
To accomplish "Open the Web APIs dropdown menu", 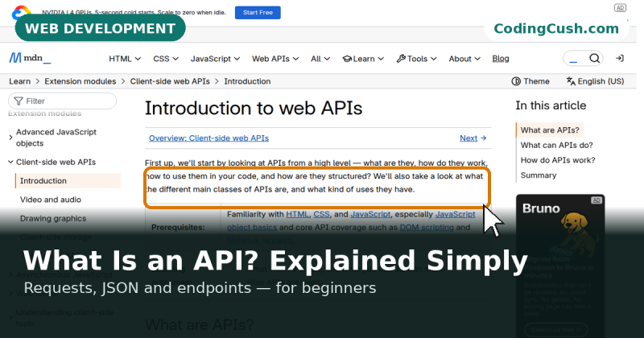I will (x=275, y=59).
